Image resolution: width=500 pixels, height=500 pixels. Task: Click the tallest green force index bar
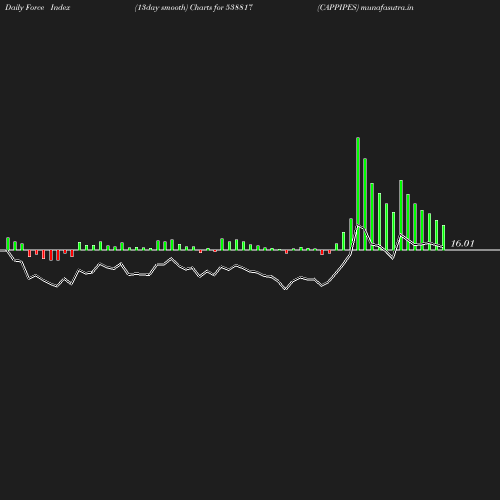358,194
